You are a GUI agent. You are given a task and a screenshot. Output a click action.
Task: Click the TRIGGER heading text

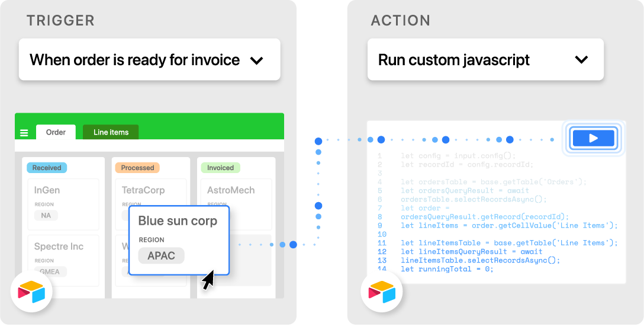(x=60, y=20)
